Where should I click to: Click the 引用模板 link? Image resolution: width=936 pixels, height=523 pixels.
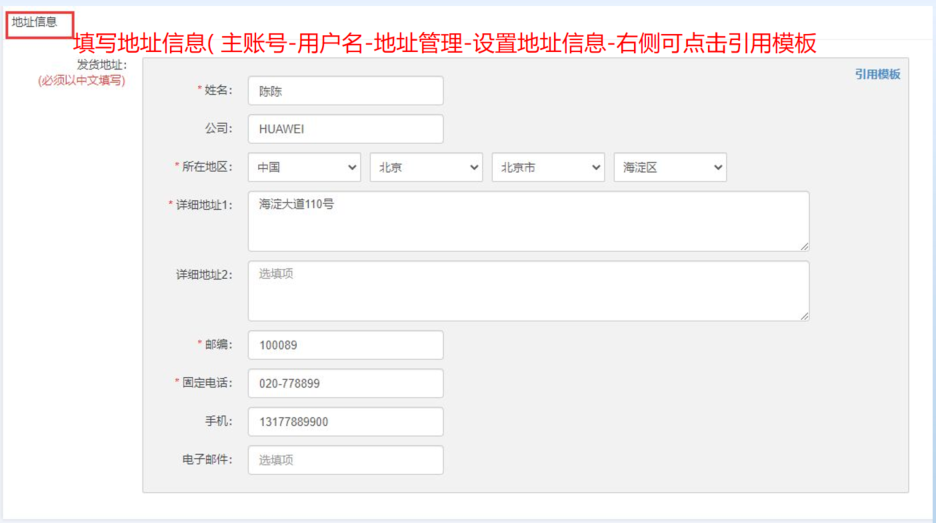click(877, 75)
